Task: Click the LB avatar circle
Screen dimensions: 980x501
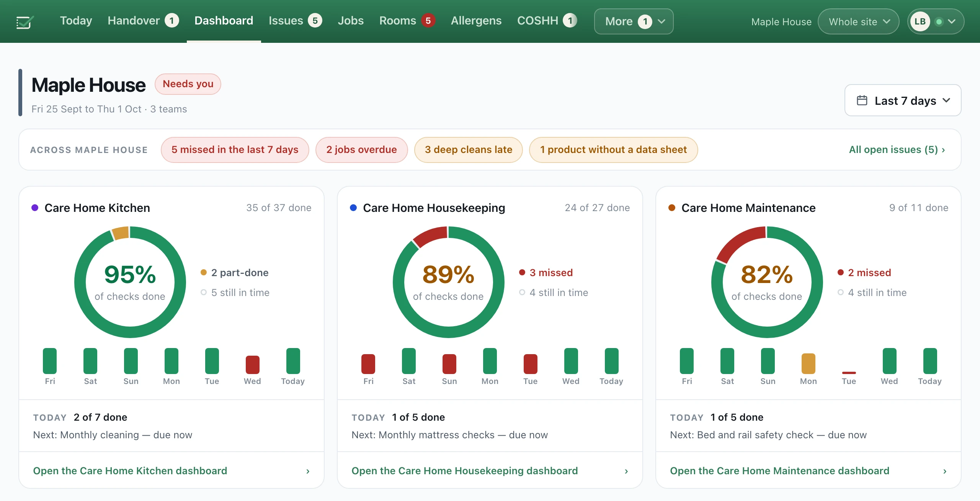Action: tap(920, 21)
